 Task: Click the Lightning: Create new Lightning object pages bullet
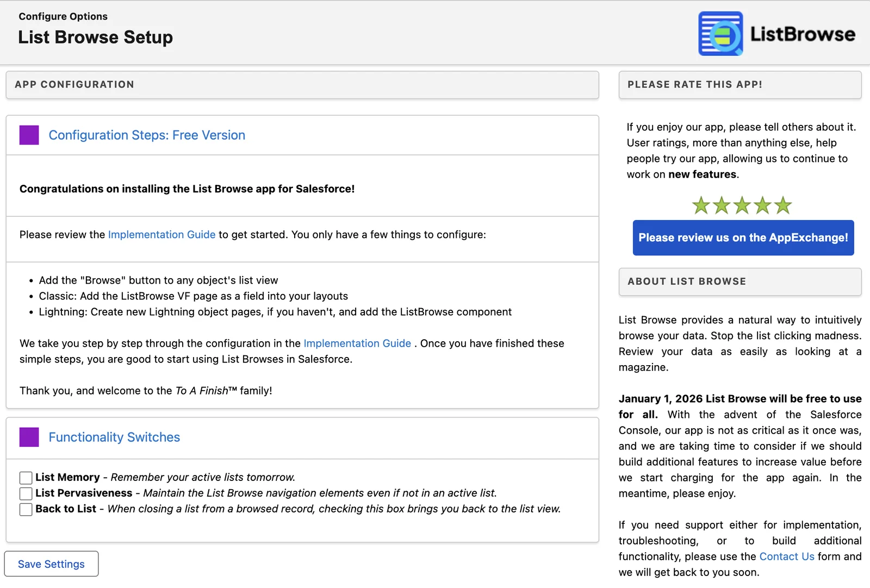pos(275,311)
